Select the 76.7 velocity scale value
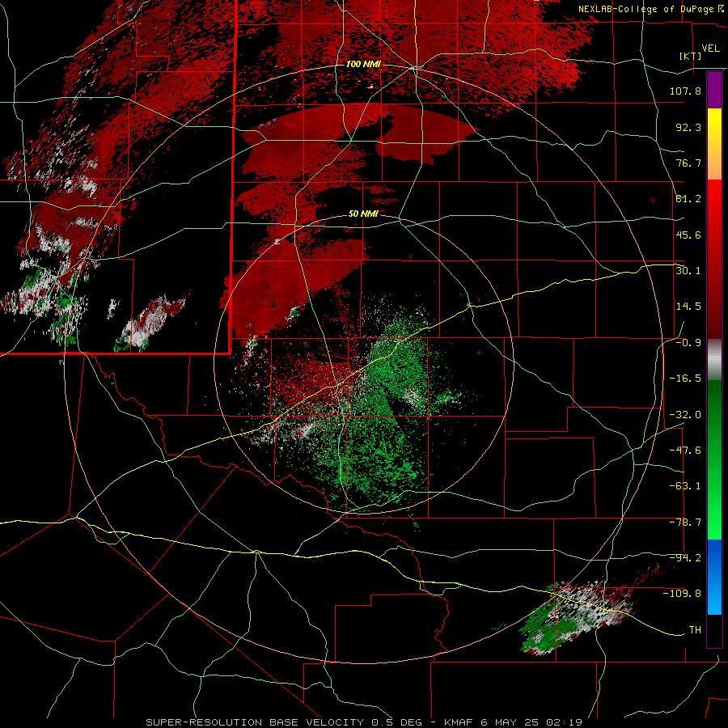 [x=688, y=163]
